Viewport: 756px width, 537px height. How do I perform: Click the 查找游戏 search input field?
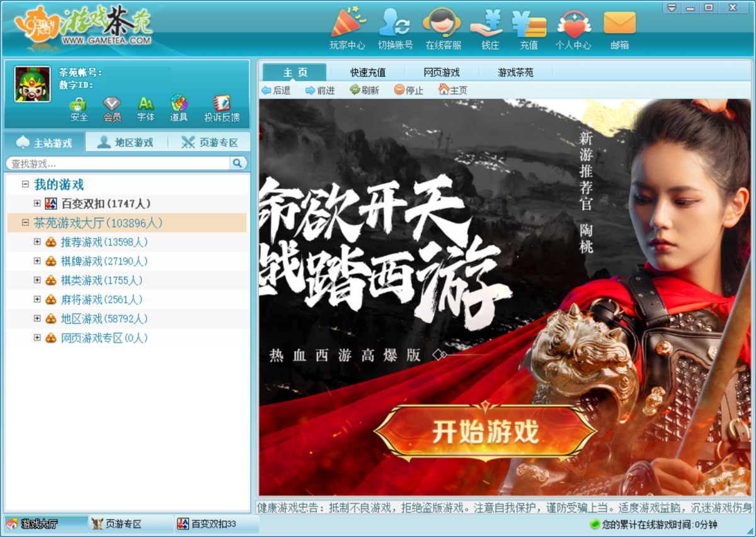point(118,164)
